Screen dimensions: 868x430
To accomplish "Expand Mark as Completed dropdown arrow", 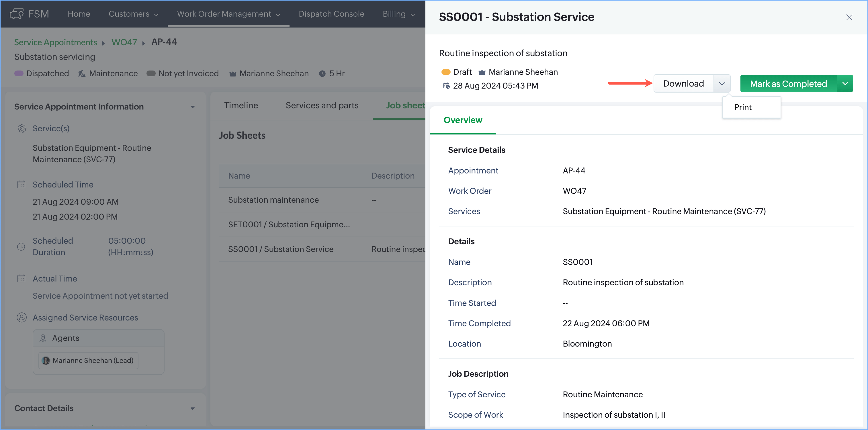I will point(845,84).
